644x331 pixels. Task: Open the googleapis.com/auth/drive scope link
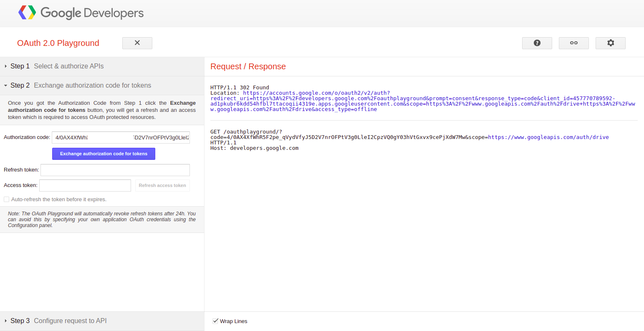(548, 137)
